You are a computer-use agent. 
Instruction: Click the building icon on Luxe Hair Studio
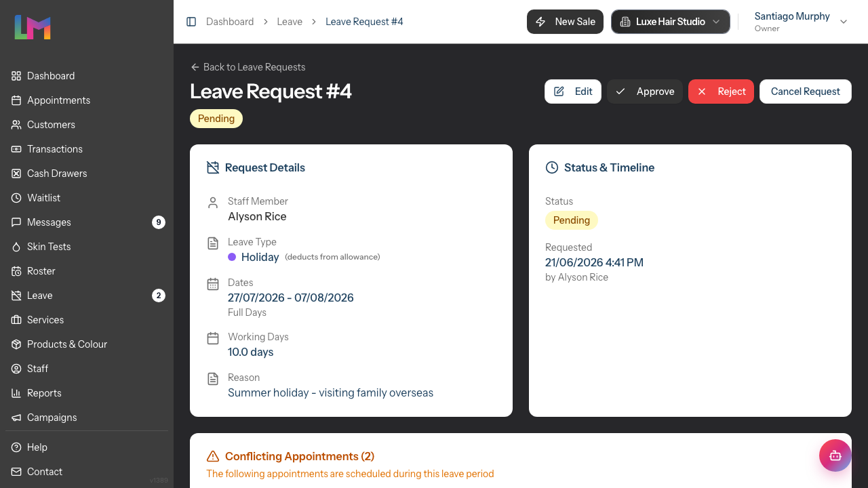coord(625,22)
